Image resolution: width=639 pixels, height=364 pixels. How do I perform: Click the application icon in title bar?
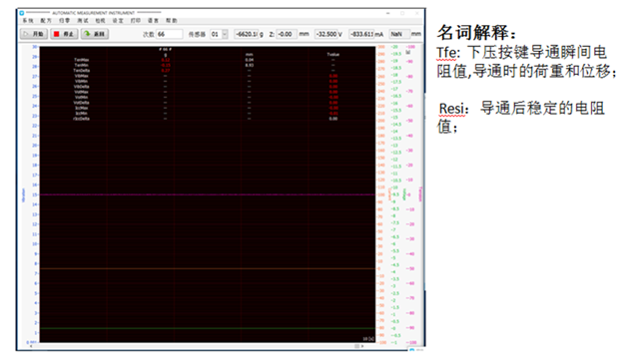point(22,13)
